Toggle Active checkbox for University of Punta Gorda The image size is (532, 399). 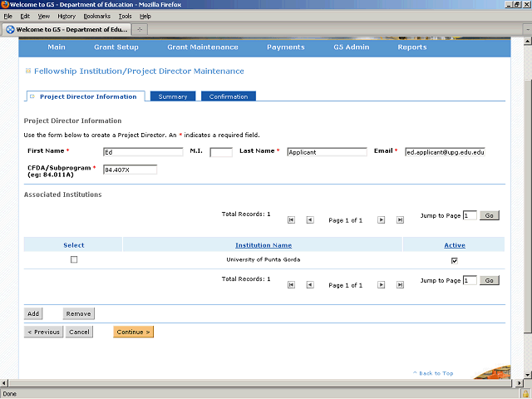[455, 260]
